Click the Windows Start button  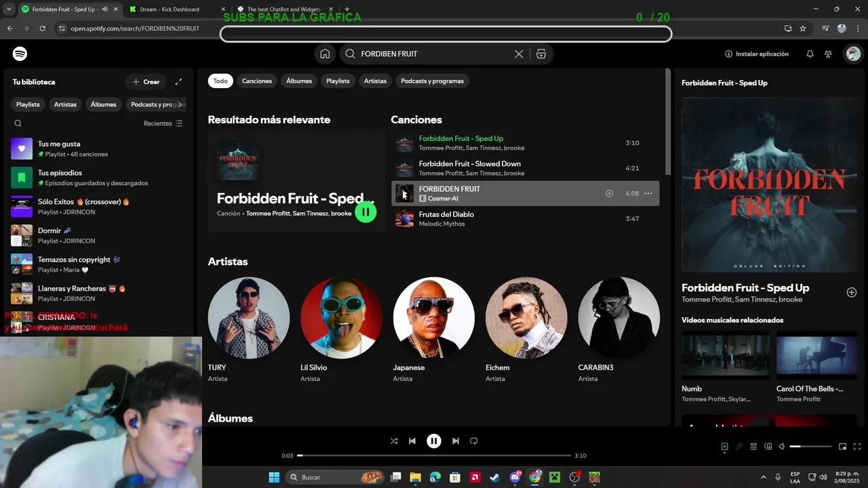tap(274, 477)
